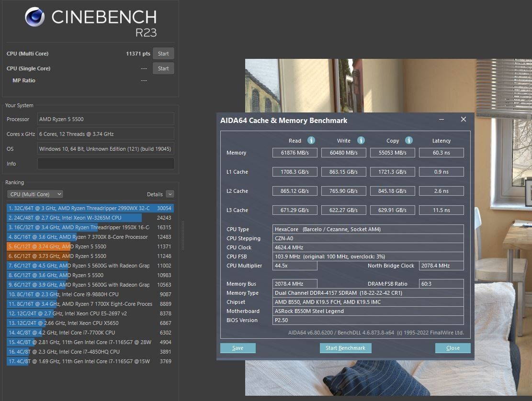This screenshot has height=401, width=532.
Task: Click Start Benchmark in AIDA64
Action: 345,348
